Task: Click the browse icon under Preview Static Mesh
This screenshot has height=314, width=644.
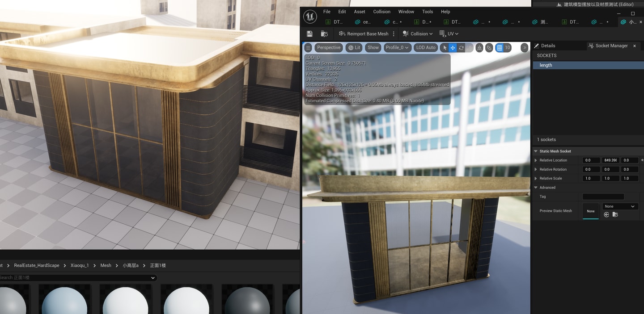Action: (615, 215)
